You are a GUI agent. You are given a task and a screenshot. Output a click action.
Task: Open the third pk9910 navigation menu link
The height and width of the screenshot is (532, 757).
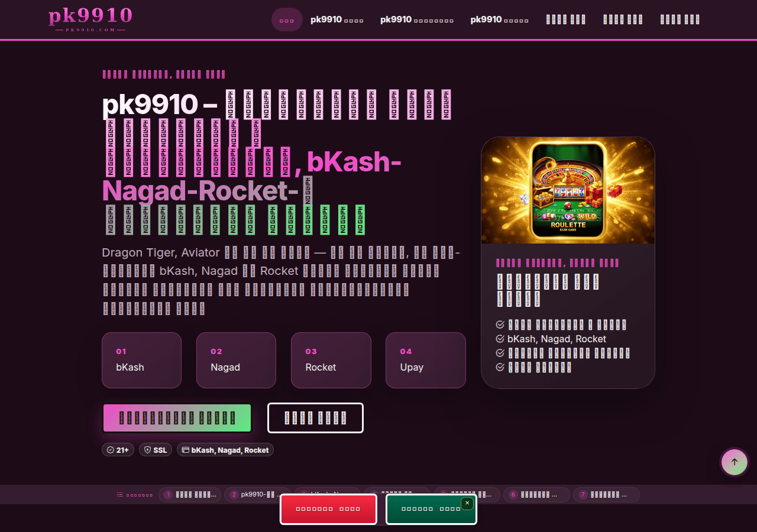click(x=500, y=20)
